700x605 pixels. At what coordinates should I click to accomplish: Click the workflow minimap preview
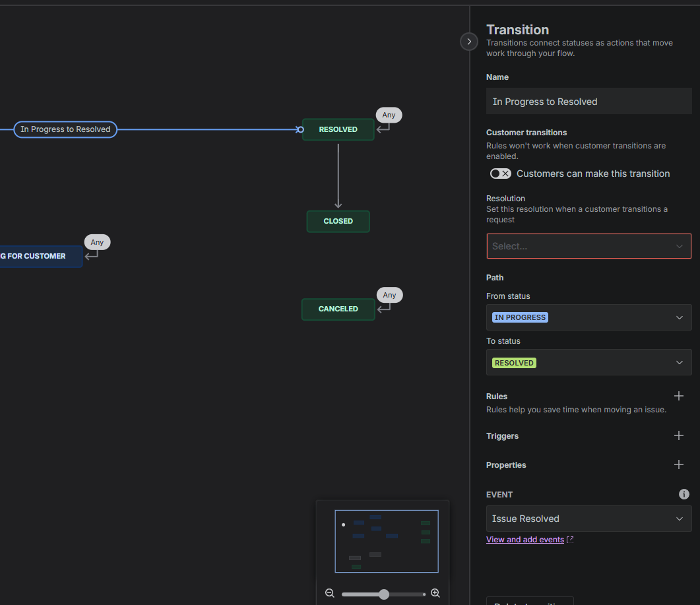click(387, 541)
